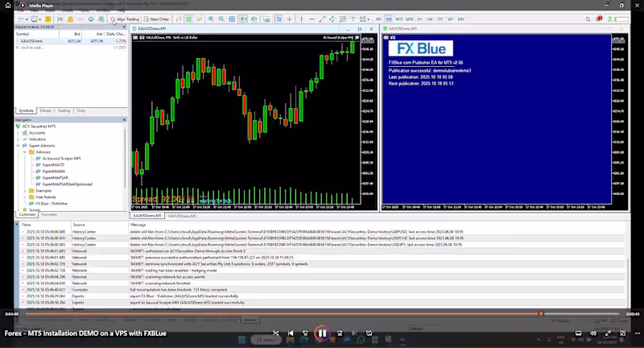Toggle shuffle in Media Player
Screen dimensions: 644x348
tap(275, 333)
